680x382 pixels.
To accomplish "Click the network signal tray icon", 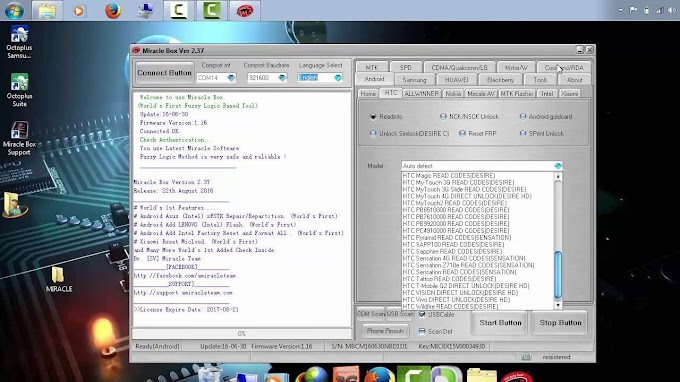I will 660,10.
